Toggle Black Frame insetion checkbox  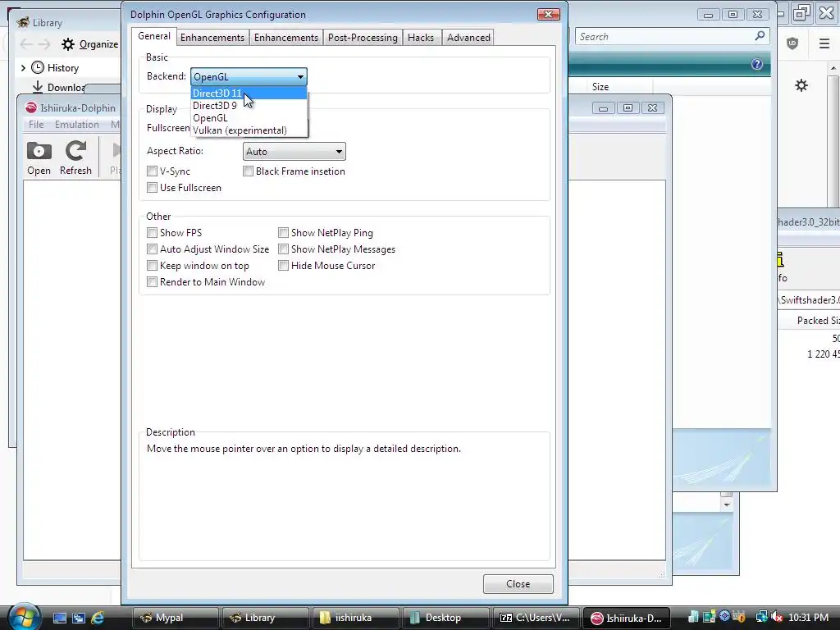(248, 171)
